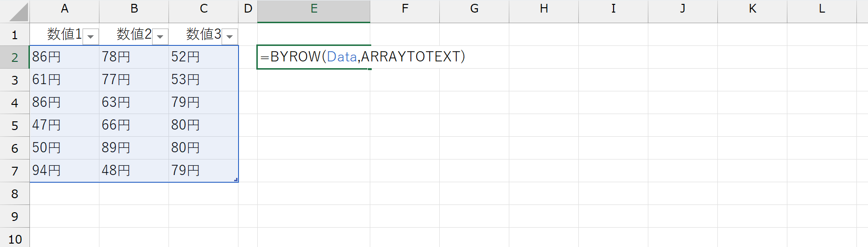Click the table resize handle at C7

[236, 180]
